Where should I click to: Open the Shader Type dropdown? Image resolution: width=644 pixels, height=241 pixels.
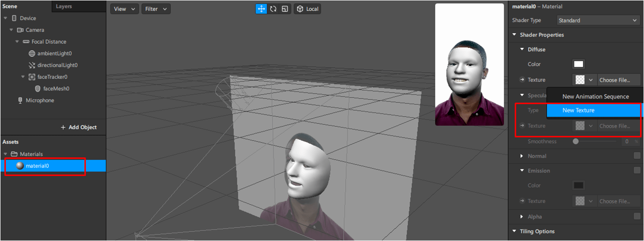598,21
